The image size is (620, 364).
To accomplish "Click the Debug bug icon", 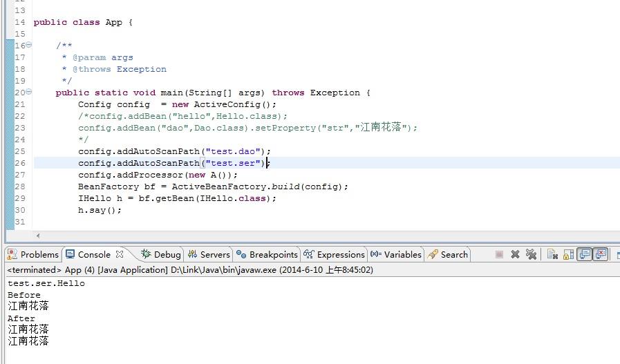I will coord(146,253).
